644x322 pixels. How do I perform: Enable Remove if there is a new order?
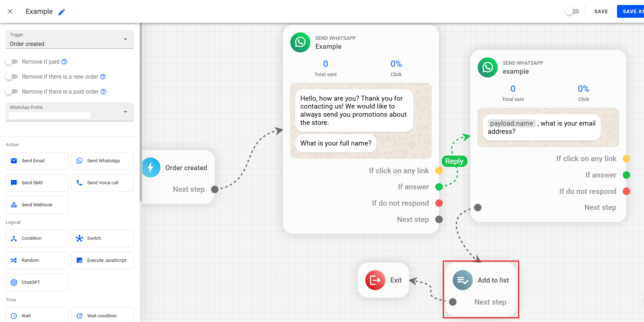[x=12, y=76]
